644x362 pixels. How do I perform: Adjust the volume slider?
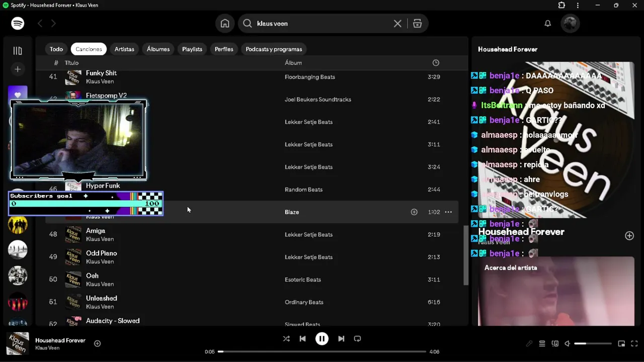pyautogui.click(x=593, y=344)
